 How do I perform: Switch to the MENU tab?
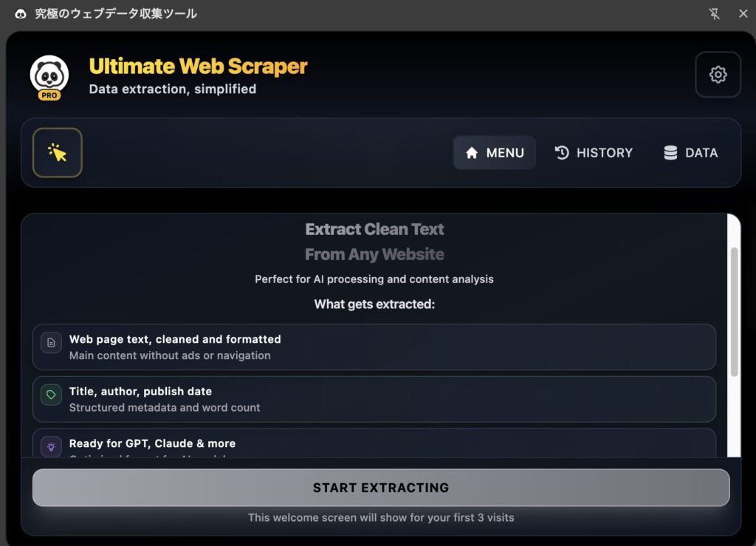click(x=495, y=153)
